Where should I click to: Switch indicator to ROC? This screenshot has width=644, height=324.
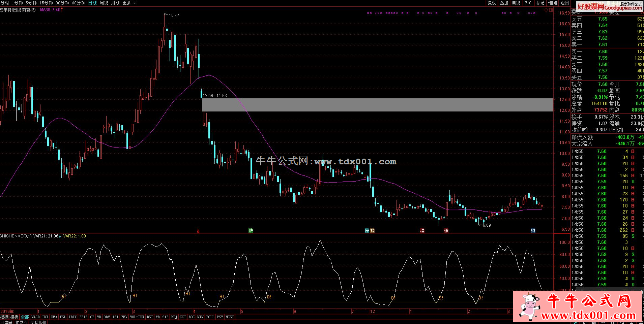coord(192,317)
